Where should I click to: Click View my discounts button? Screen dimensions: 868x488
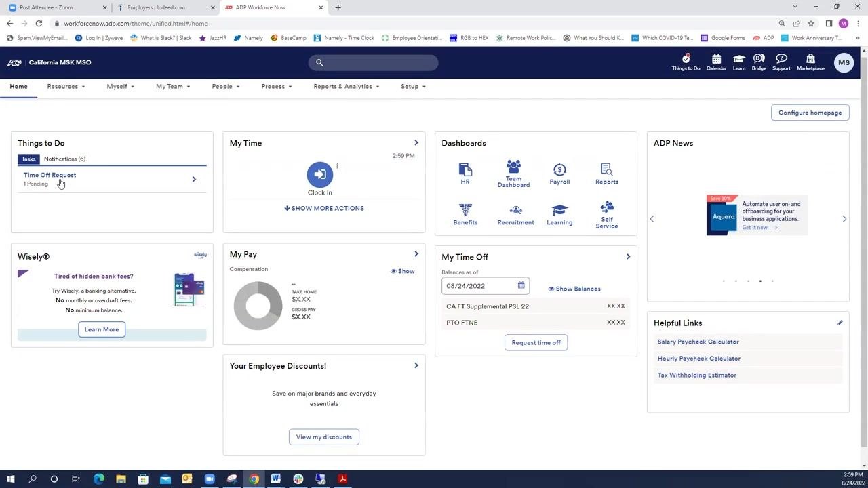click(323, 437)
